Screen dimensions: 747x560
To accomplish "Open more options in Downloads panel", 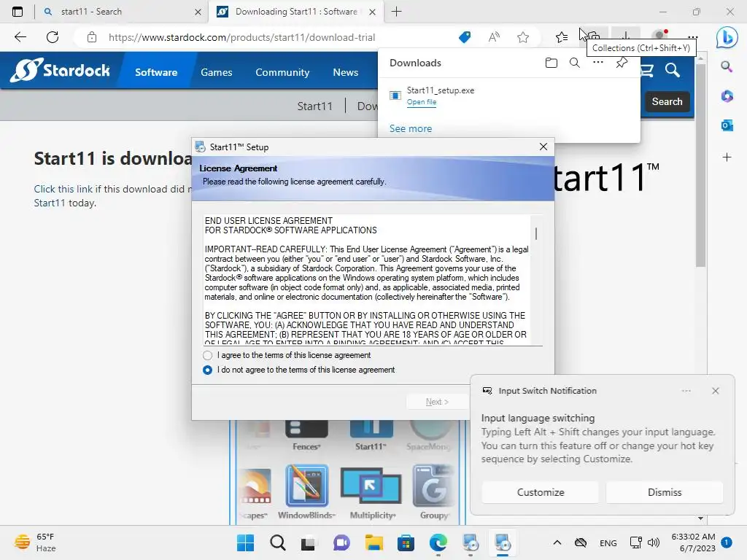I will click(x=598, y=63).
